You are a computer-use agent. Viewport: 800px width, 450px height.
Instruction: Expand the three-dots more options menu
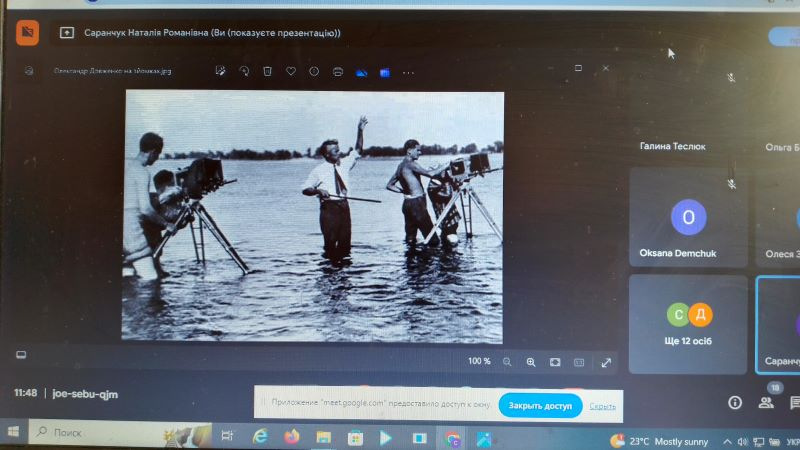coord(408,73)
